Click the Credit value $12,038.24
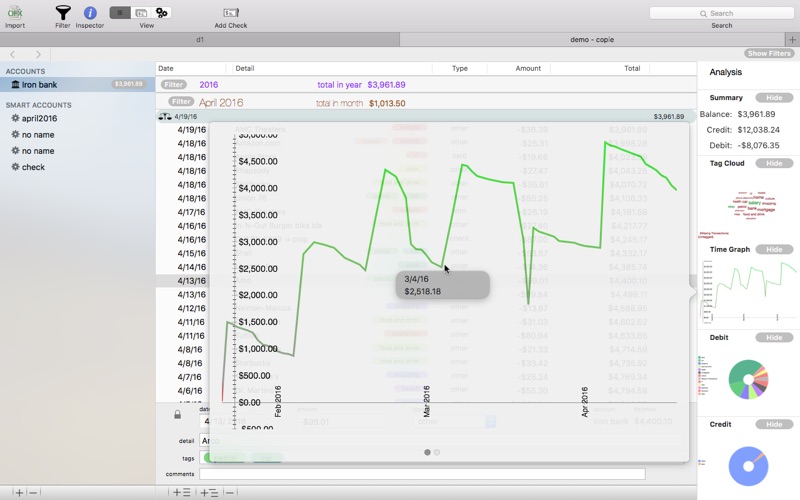Image resolution: width=800 pixels, height=500 pixels. [x=758, y=130]
